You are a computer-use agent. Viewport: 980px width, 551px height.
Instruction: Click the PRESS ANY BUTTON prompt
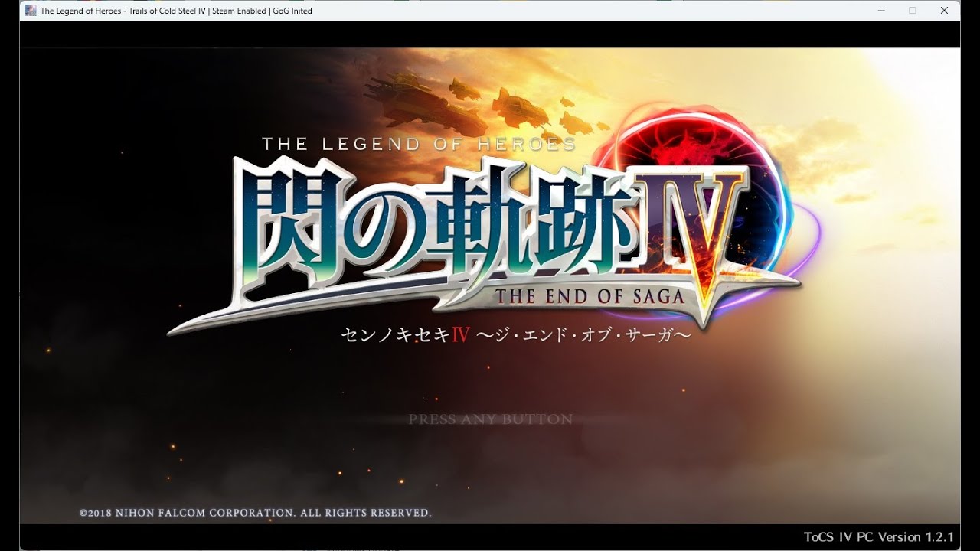(x=490, y=419)
